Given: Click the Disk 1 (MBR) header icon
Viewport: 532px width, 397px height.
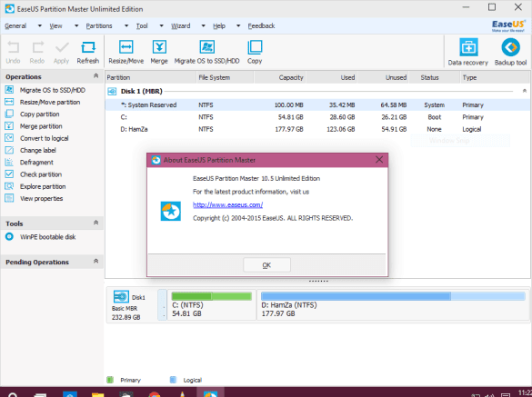Looking at the screenshot, I should [112, 91].
